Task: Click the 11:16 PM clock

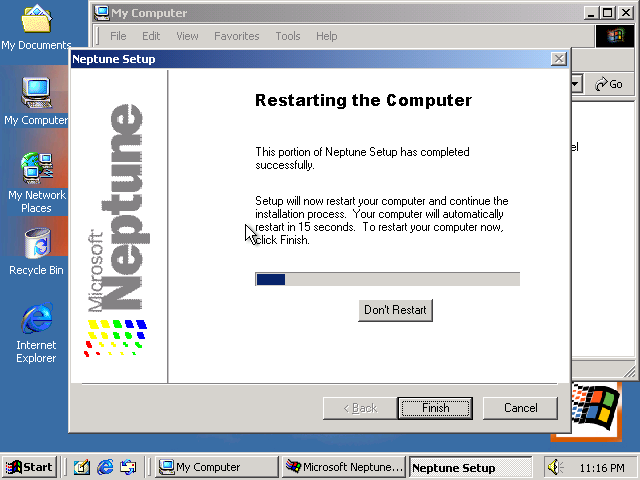Action: point(602,468)
